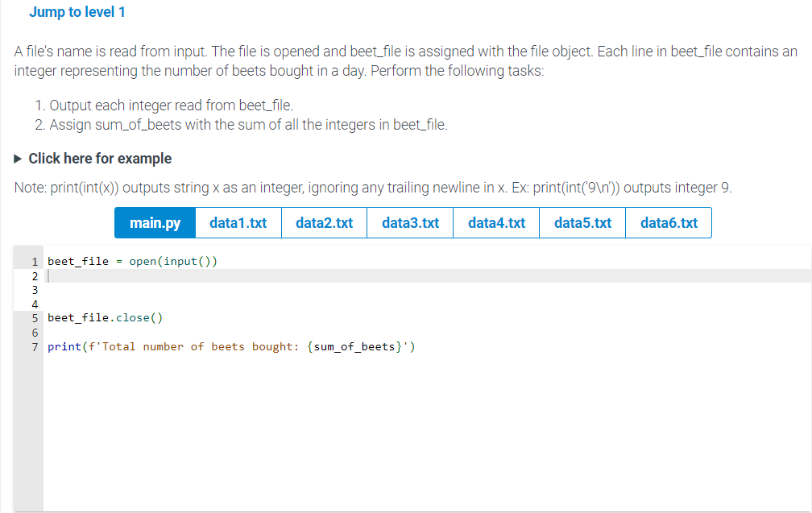The height and width of the screenshot is (513, 812).
Task: Open the data2.txt file tab
Action: click(x=324, y=222)
